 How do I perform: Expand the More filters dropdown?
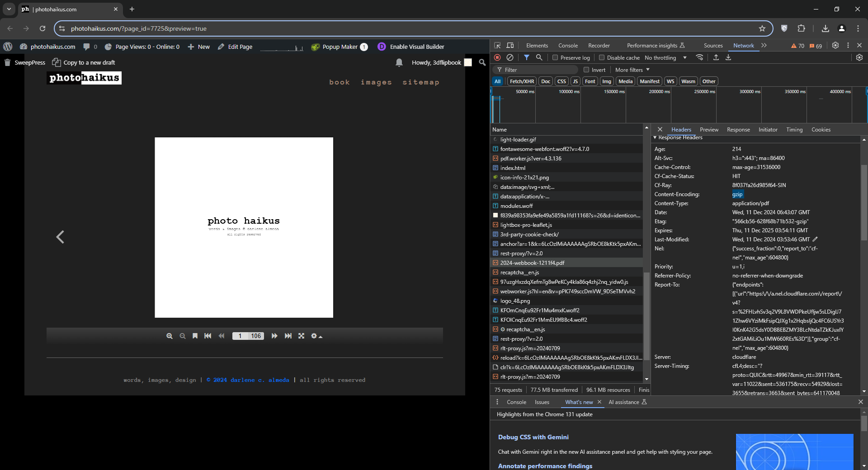coord(632,70)
